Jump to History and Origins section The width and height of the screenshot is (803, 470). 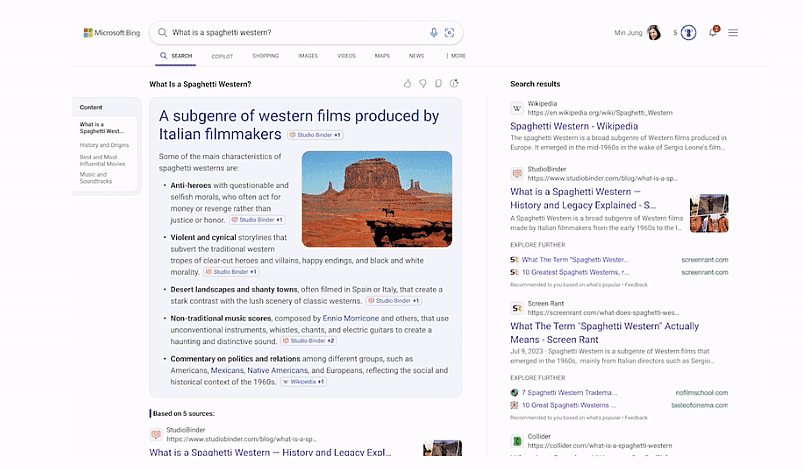105,145
